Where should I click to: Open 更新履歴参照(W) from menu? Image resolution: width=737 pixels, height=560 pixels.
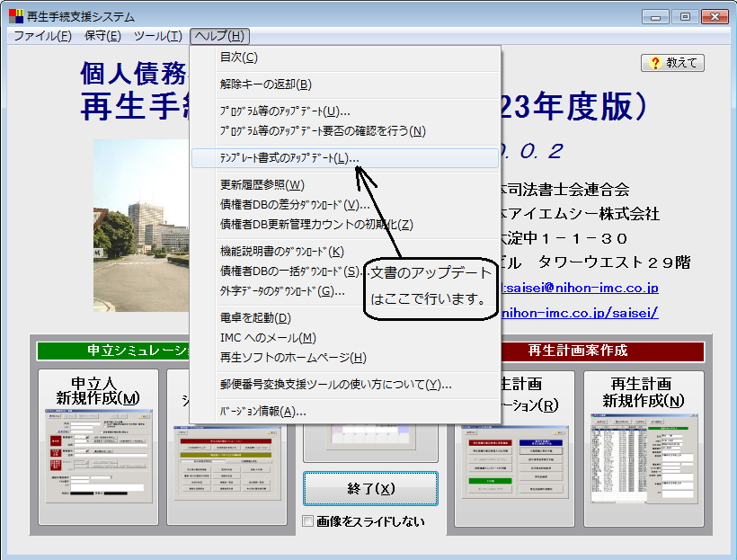pyautogui.click(x=262, y=185)
